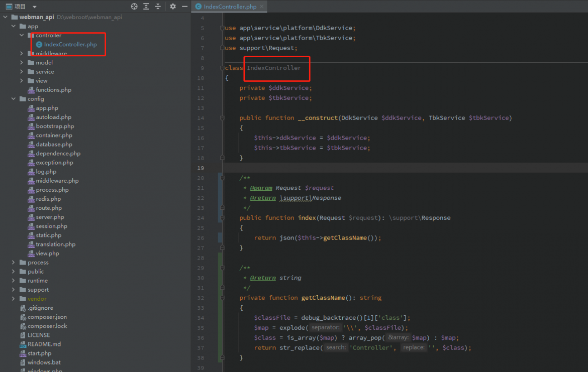Collapse the config folder
This screenshot has width=588, height=372.
click(14, 99)
